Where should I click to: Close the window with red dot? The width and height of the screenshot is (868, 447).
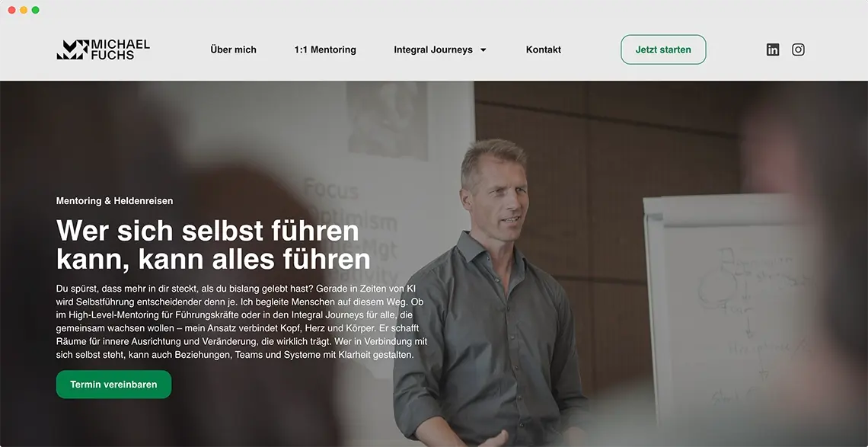point(11,10)
